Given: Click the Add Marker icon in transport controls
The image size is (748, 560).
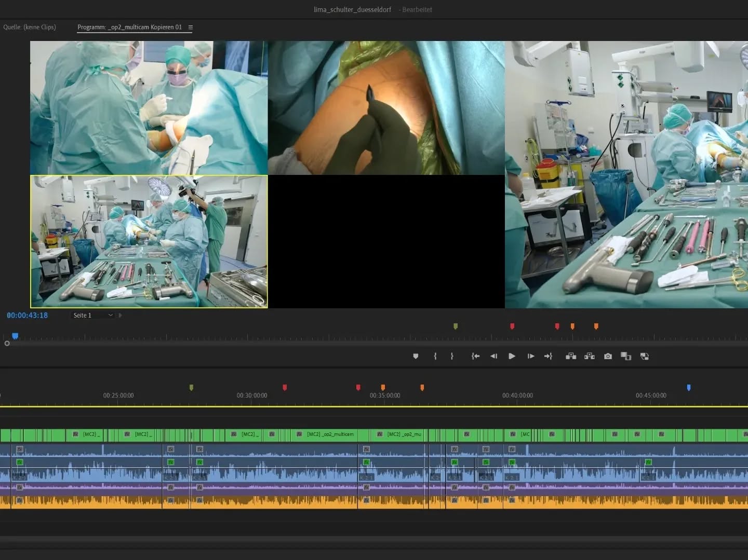Looking at the screenshot, I should (x=416, y=356).
